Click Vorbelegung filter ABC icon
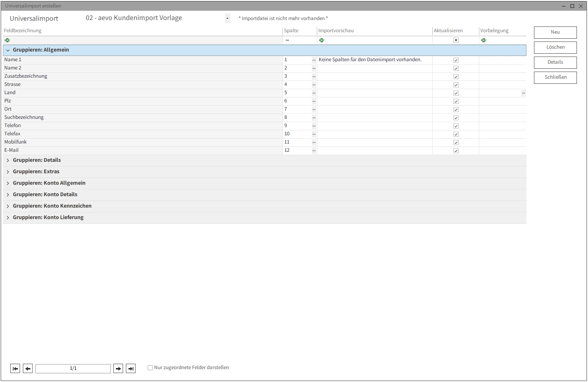The height and width of the screenshot is (382, 588). coord(484,40)
